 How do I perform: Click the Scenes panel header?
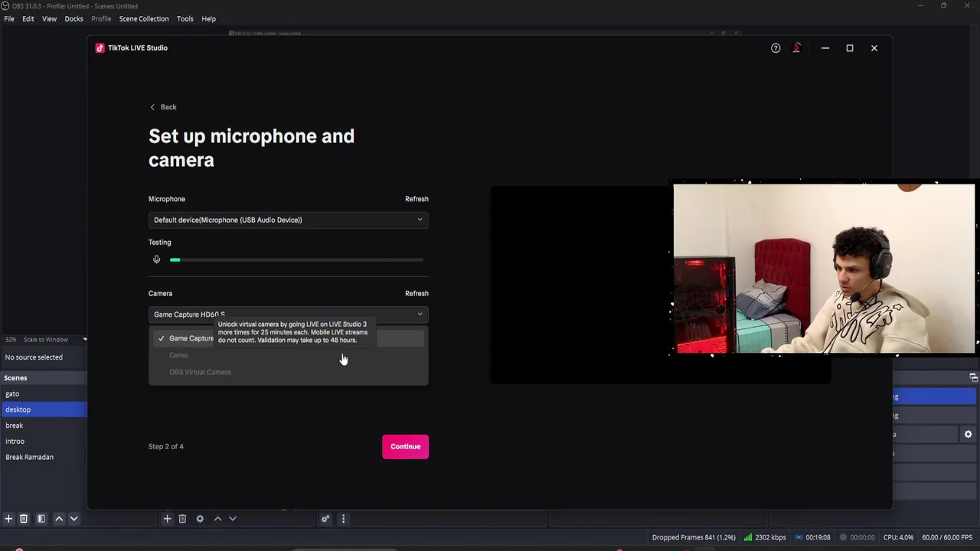pos(44,378)
